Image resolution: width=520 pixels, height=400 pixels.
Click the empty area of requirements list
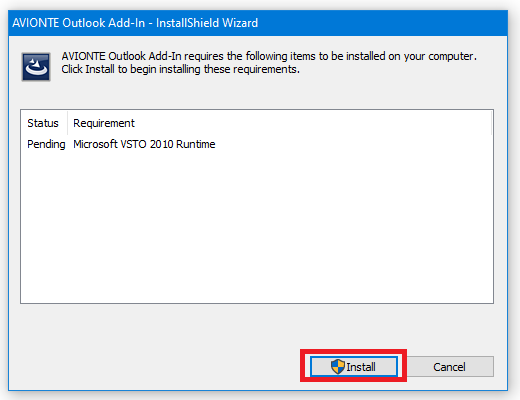[x=257, y=227]
